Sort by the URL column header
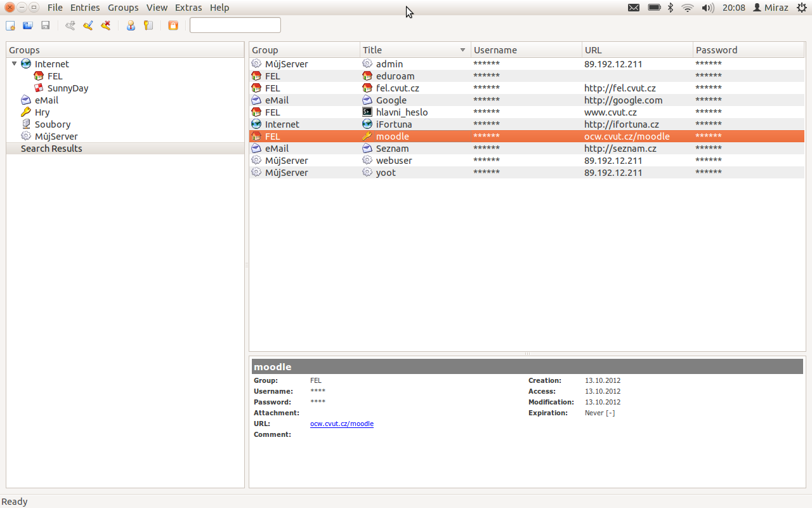 pos(638,50)
